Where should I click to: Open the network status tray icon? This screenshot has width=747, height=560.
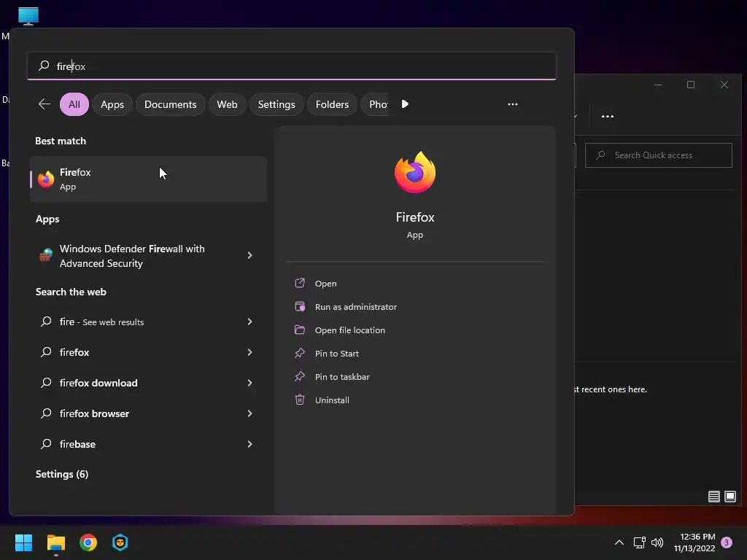639,542
